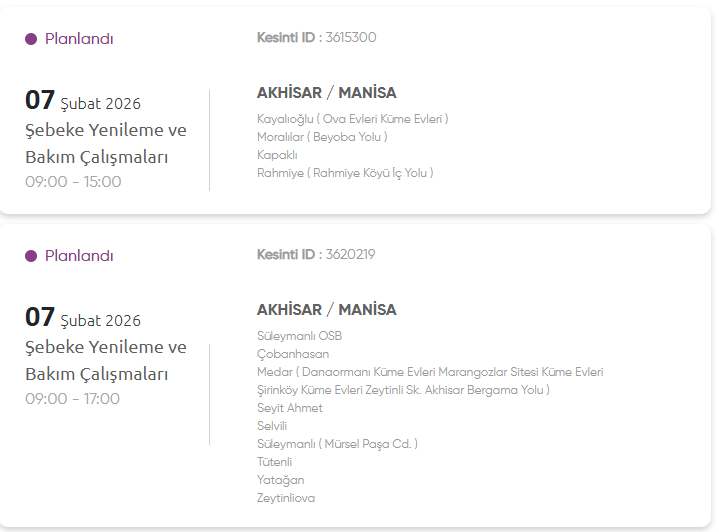
Task: Select the Kapaklı neighborhood entry
Action: click(x=277, y=155)
